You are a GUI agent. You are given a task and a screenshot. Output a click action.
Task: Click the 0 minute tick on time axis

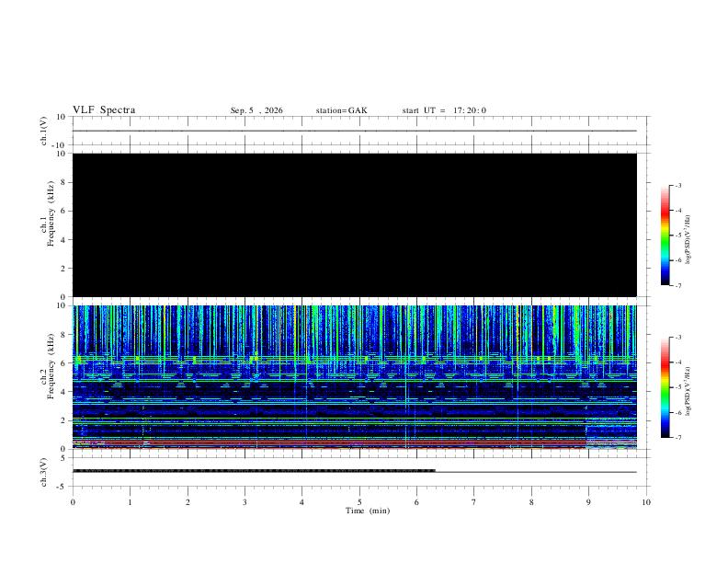point(73,502)
